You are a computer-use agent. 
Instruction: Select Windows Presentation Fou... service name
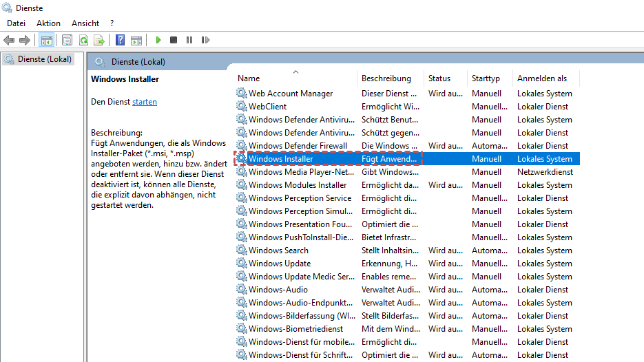(x=300, y=224)
